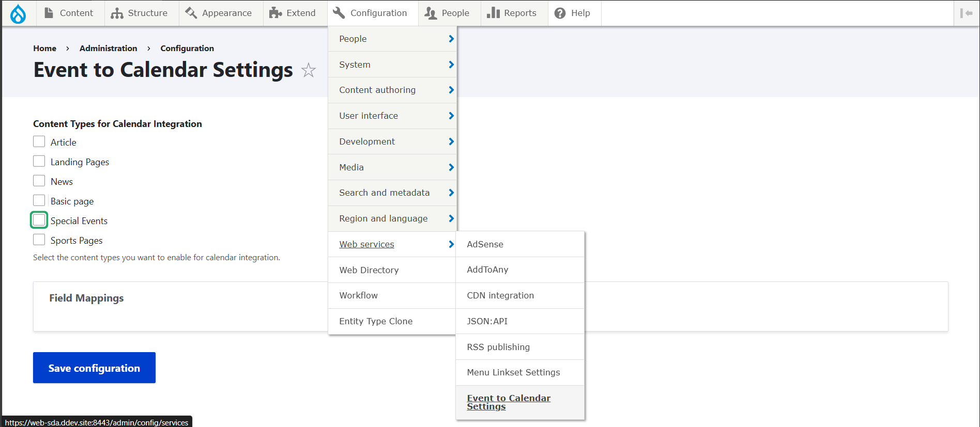Open the Reports toolbar menu

(x=514, y=13)
